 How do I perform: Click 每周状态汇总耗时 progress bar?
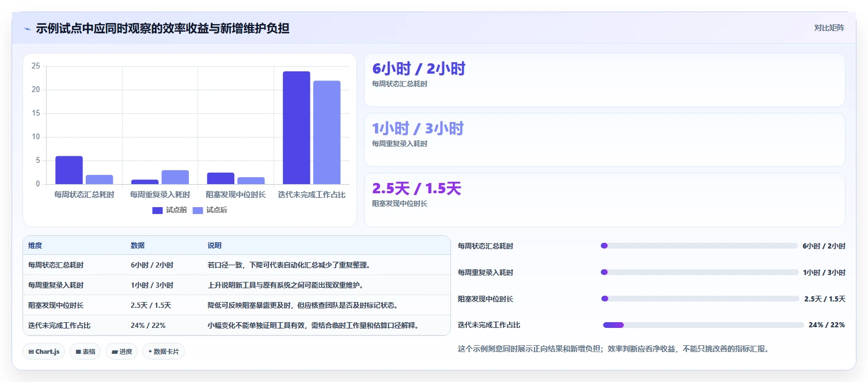(x=699, y=246)
